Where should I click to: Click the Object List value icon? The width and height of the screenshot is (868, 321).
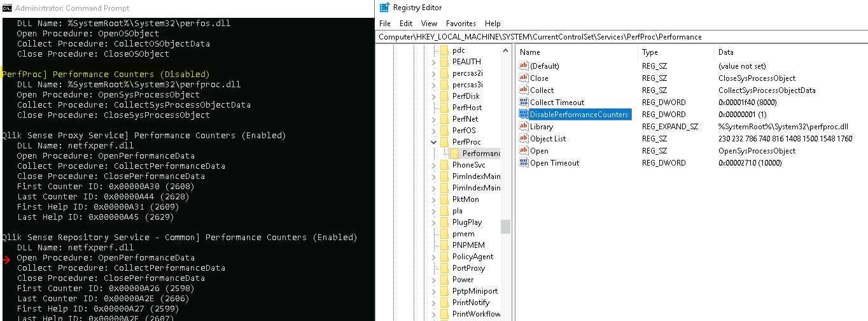[524, 139]
